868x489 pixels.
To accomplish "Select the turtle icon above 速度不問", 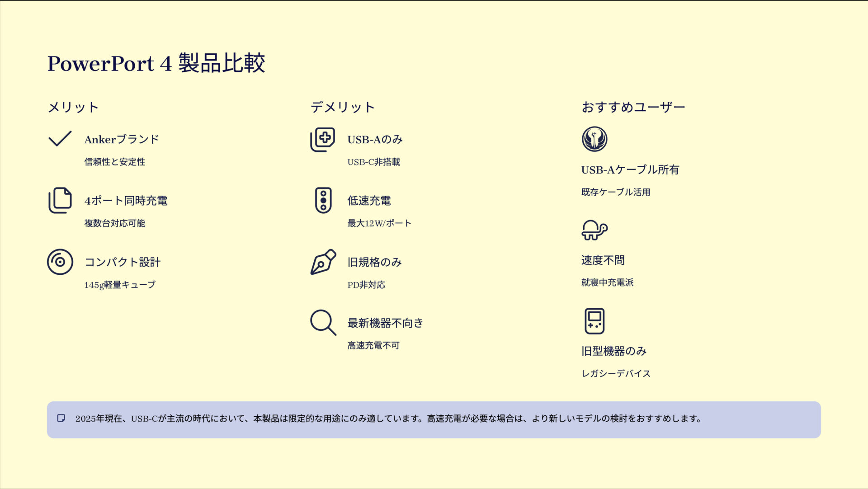I will pos(594,230).
